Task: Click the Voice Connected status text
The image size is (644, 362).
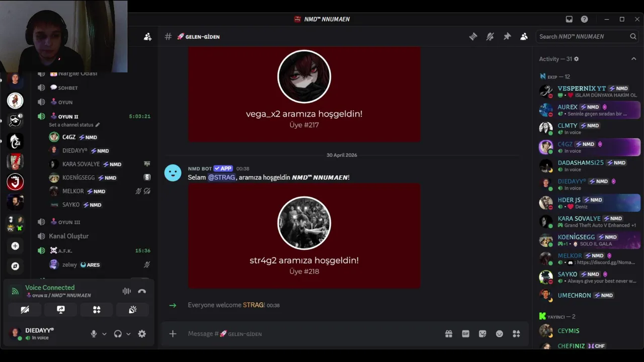Action: click(x=50, y=288)
